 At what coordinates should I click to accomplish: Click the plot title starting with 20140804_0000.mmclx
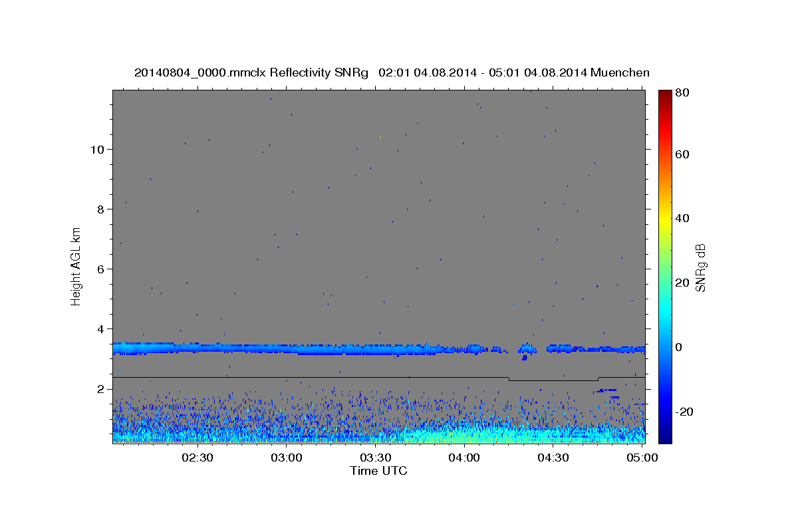392,72
